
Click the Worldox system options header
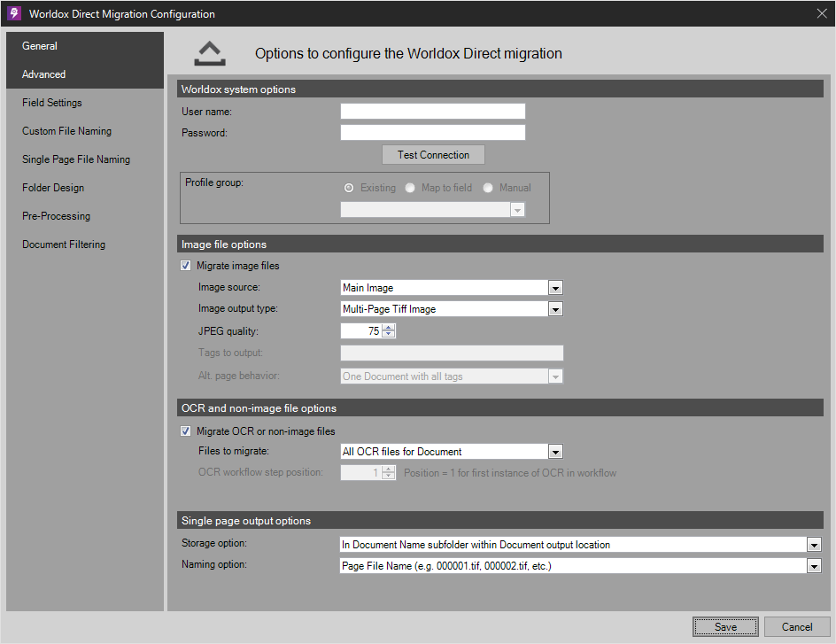[x=500, y=89]
